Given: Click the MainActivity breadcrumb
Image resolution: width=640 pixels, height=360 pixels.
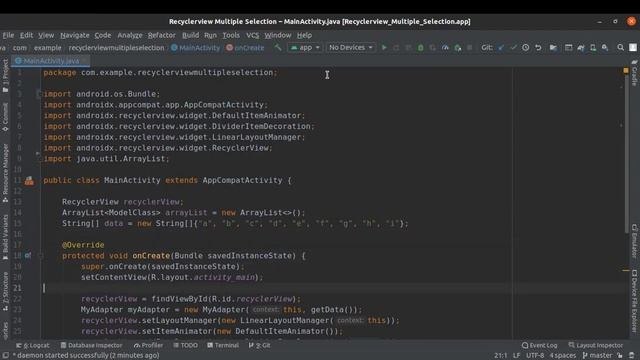Looking at the screenshot, I should (196, 48).
